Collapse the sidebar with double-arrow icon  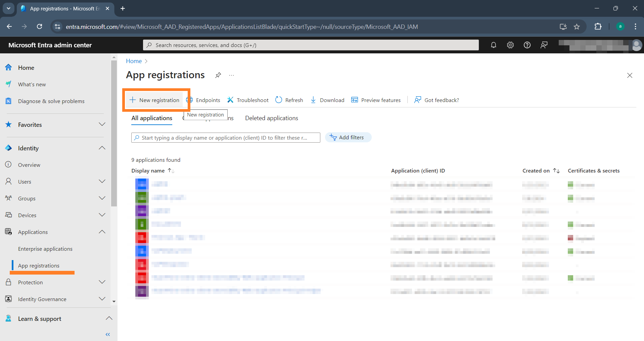[108, 334]
